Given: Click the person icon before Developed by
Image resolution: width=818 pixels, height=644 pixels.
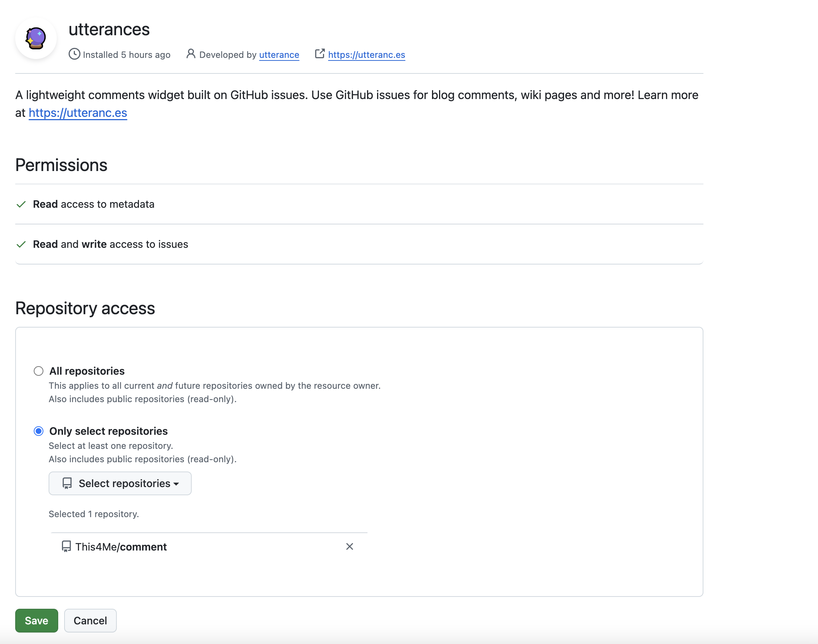Looking at the screenshot, I should [x=191, y=54].
